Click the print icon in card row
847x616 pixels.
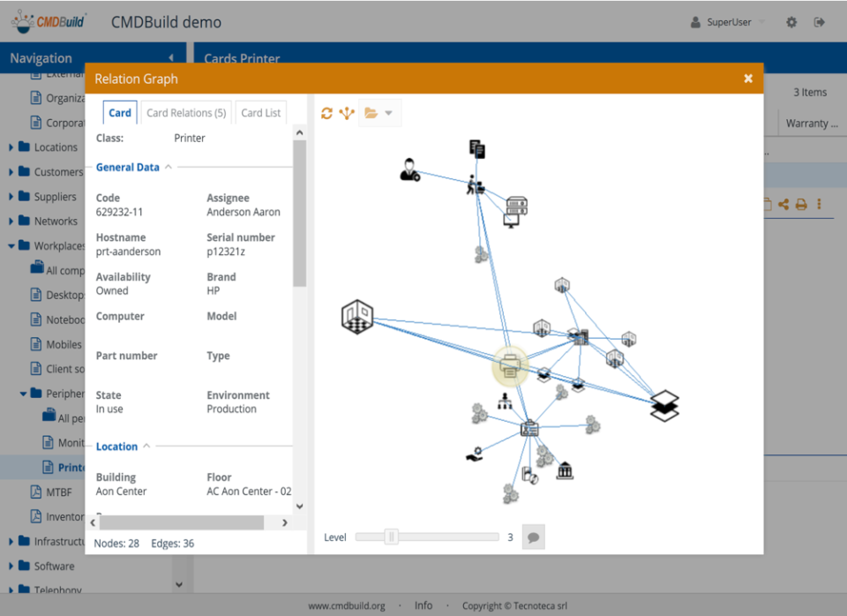tap(802, 204)
